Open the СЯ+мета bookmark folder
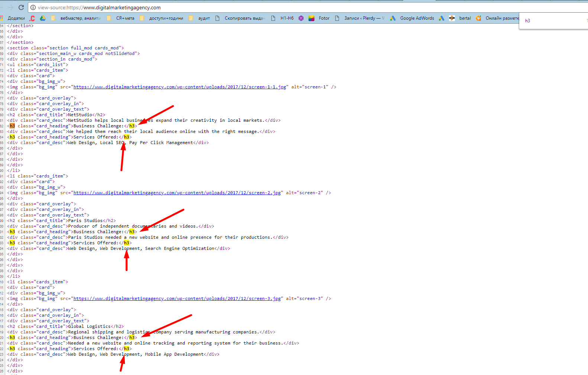 pyautogui.click(x=120, y=18)
